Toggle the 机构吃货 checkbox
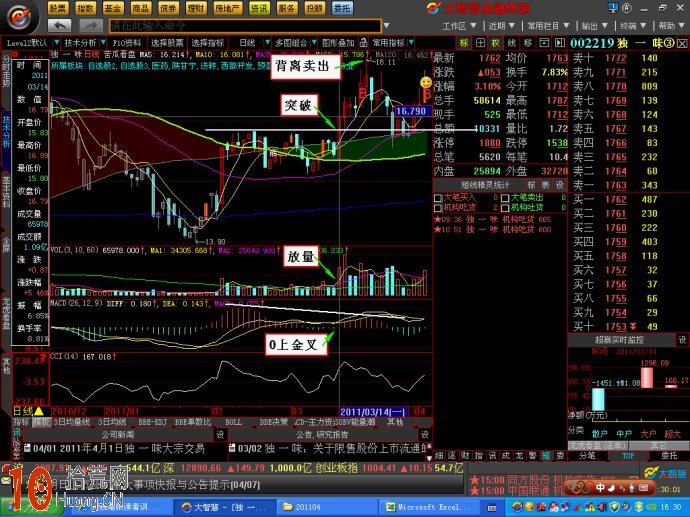The image size is (690, 517). (438, 208)
